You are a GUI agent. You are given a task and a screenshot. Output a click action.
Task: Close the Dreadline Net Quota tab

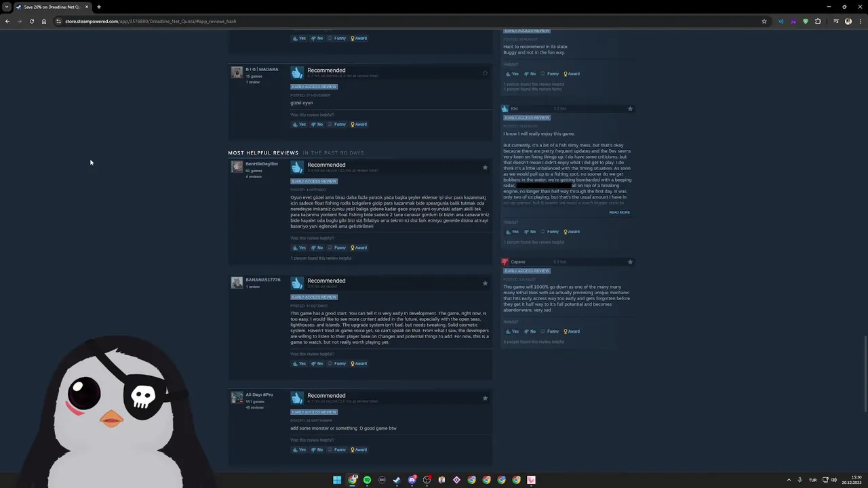coord(87,7)
